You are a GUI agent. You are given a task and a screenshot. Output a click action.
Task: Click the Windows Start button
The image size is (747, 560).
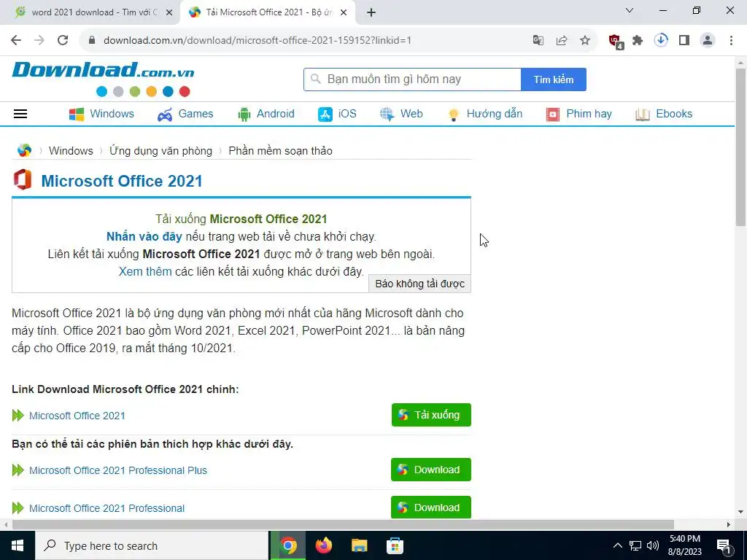click(18, 545)
